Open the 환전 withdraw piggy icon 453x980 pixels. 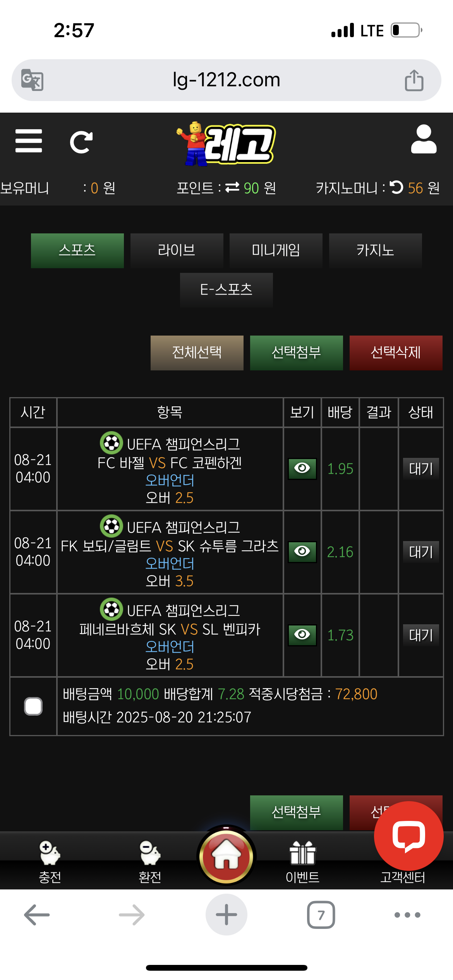150,853
